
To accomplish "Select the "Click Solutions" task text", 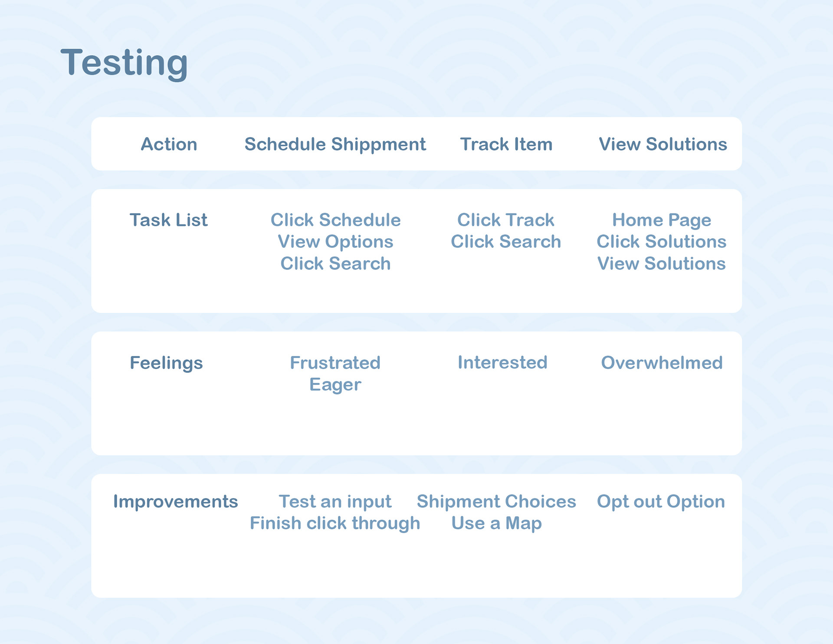I will 661,242.
